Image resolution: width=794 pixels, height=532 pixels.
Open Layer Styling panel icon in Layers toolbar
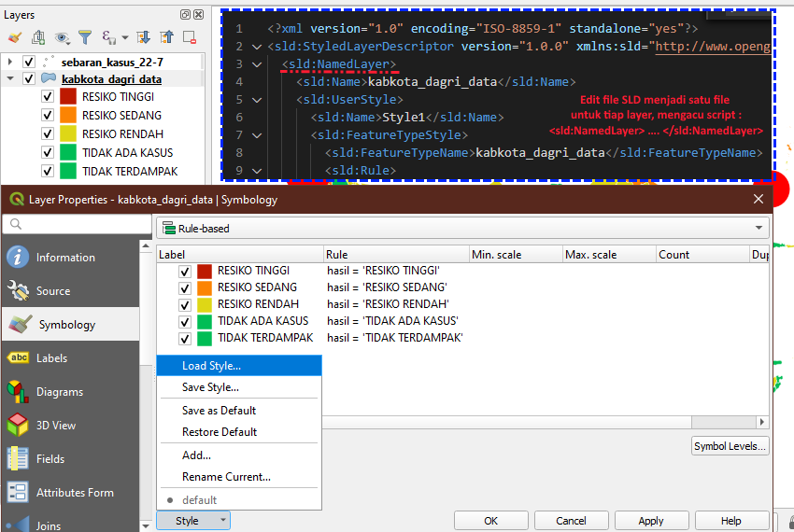(x=15, y=37)
